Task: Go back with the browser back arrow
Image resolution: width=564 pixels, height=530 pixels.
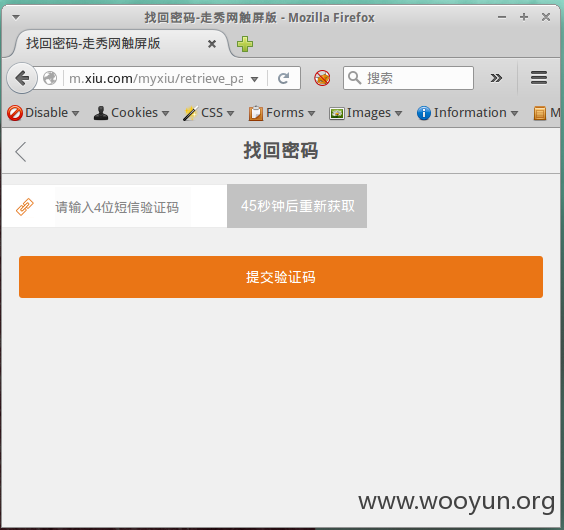Action: pos(22,78)
